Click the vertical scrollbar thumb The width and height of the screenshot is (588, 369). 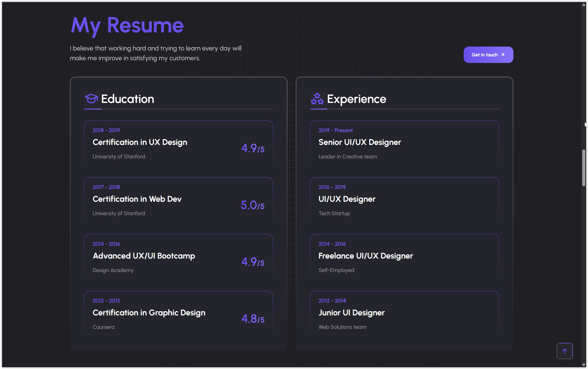(584, 168)
